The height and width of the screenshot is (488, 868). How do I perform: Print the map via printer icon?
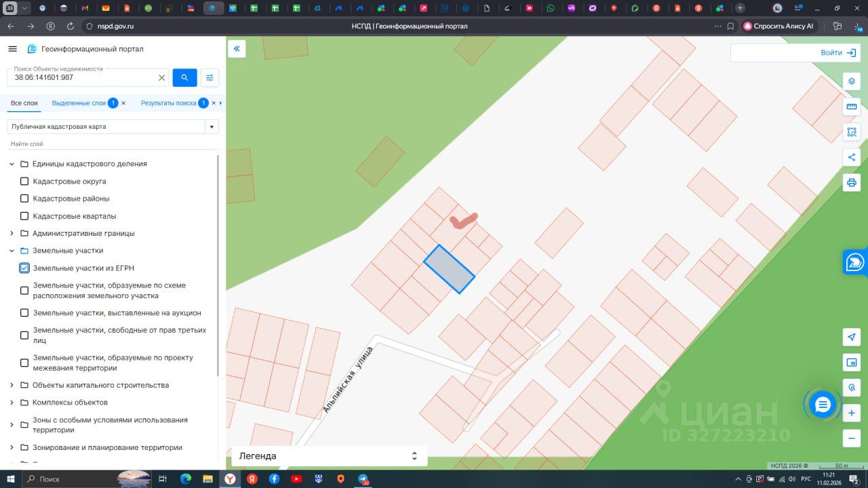coord(852,183)
